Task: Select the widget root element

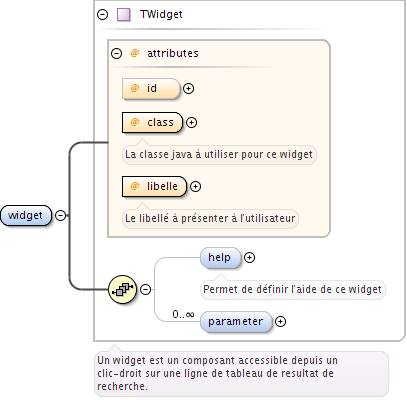Action: (26, 215)
